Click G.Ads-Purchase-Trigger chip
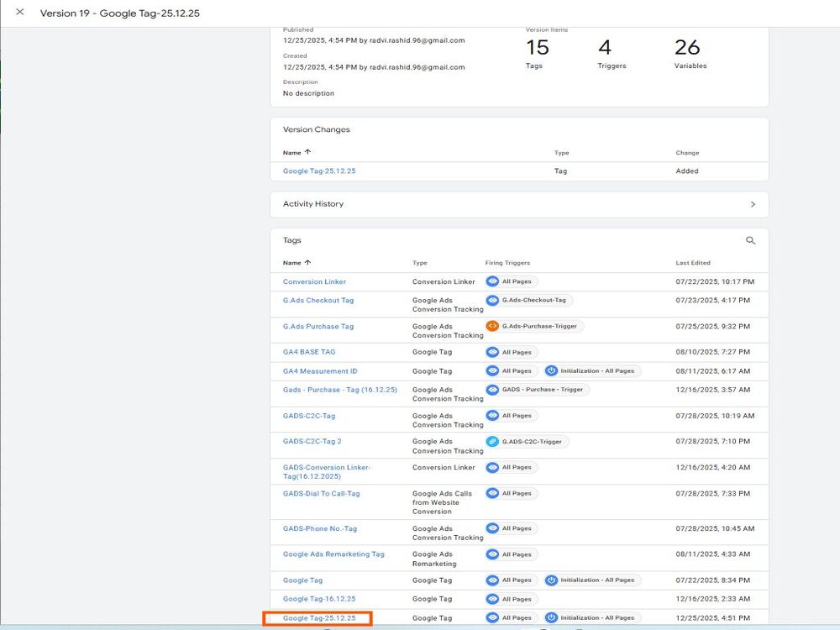840x630 pixels. click(534, 326)
